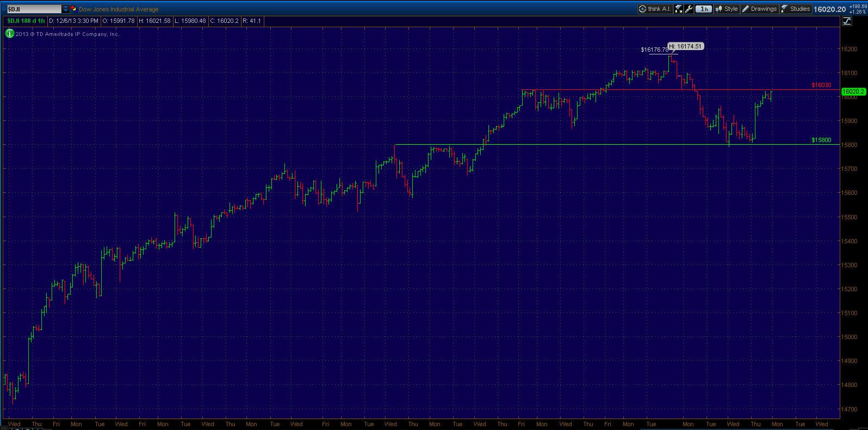Click the R: 41.1 range value
868x430 pixels.
click(x=252, y=21)
